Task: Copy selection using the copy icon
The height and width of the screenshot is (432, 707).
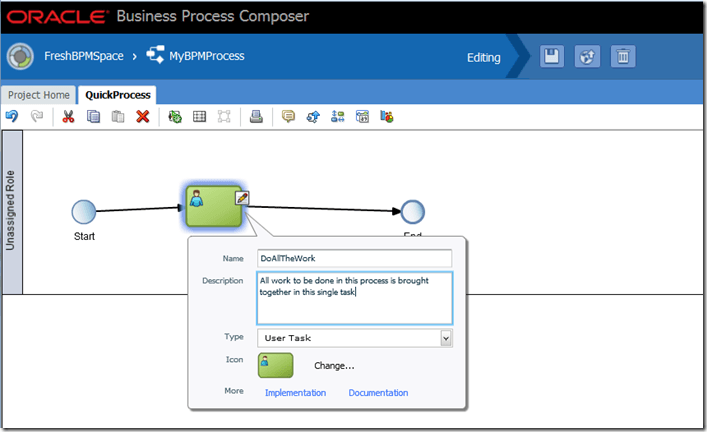Action: tap(93, 117)
